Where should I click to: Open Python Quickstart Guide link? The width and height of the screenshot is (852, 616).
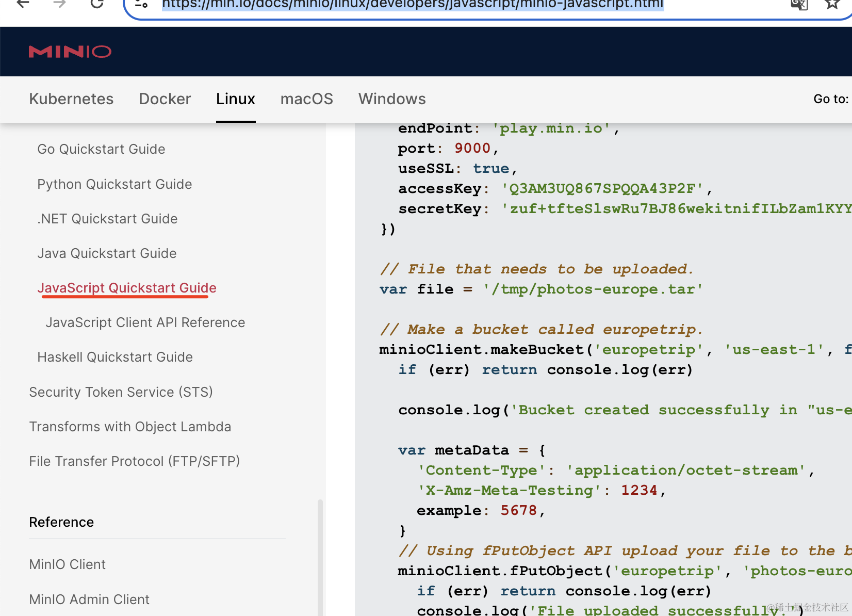point(114,184)
